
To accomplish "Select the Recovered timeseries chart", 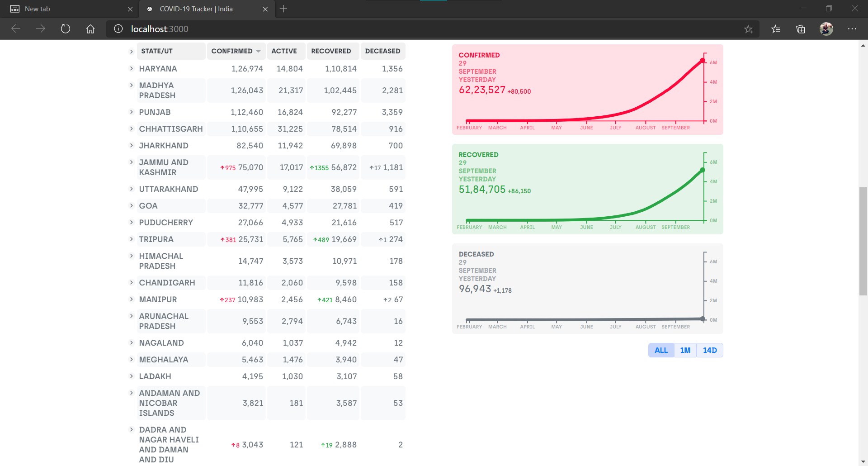I will click(x=588, y=189).
